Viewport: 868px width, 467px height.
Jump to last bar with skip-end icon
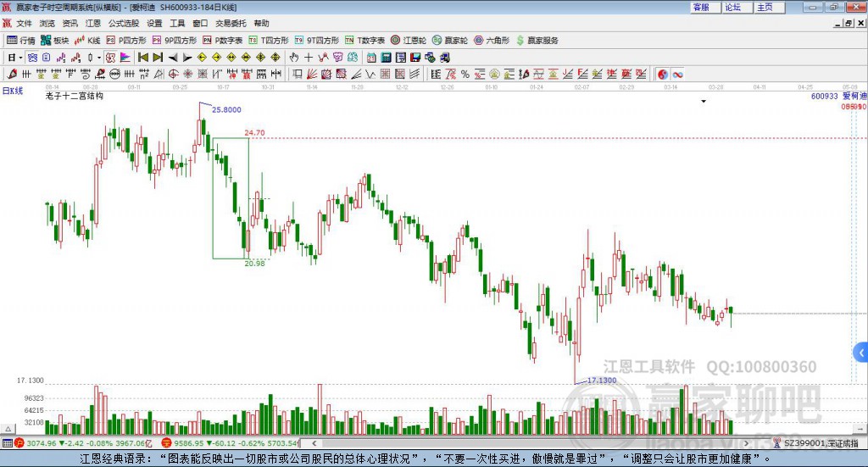click(158, 58)
